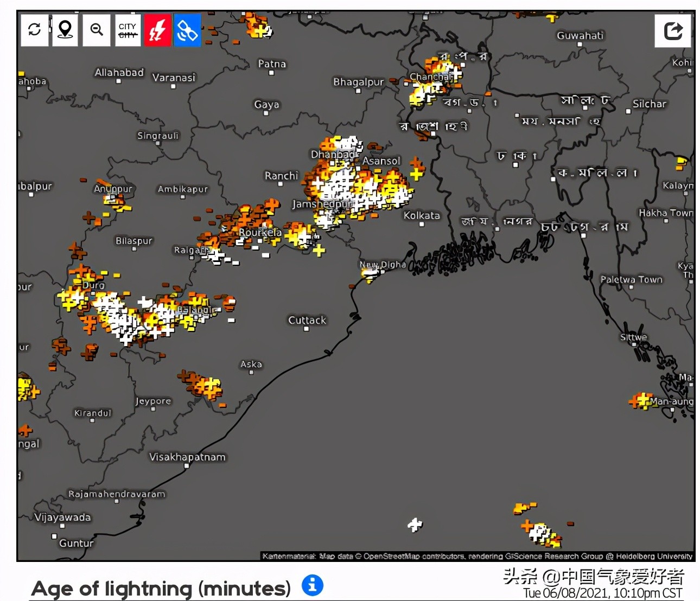Open the Heidelberg University attribution link
This screenshot has width=700, height=601.
point(654,556)
